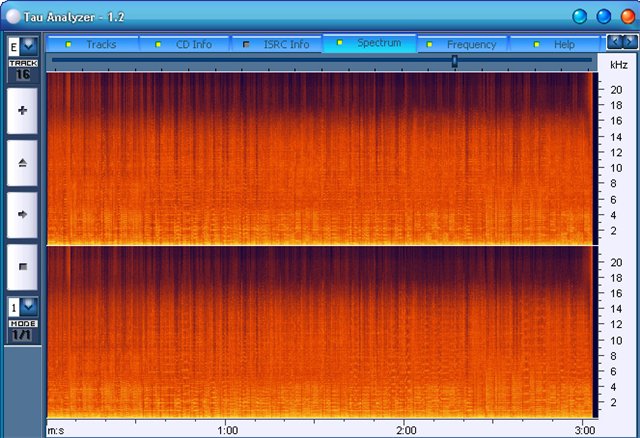Image resolution: width=640 pixels, height=438 pixels.
Task: Go to the ISRC Info tab
Action: click(x=277, y=45)
